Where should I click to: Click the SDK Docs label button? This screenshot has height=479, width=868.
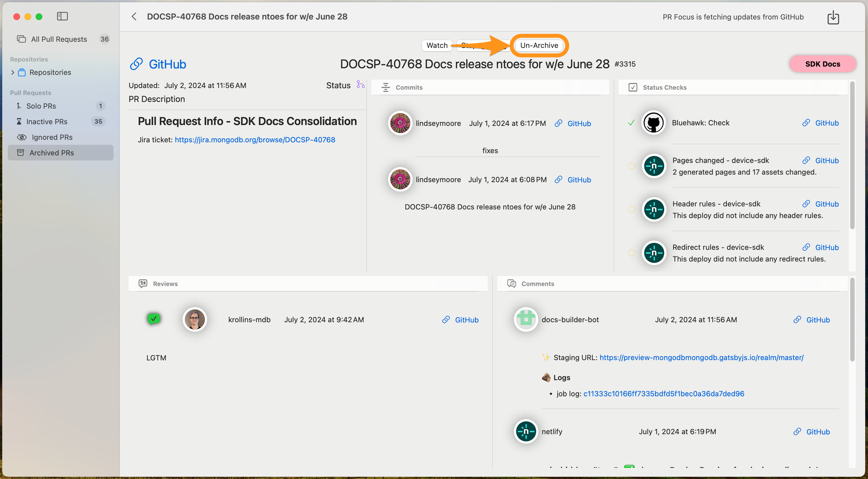click(x=823, y=64)
